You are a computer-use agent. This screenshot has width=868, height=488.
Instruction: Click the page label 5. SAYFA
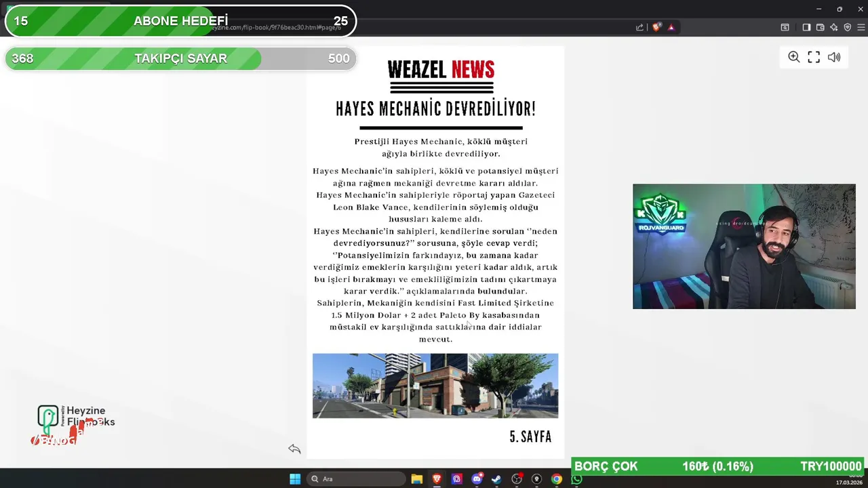(x=530, y=436)
